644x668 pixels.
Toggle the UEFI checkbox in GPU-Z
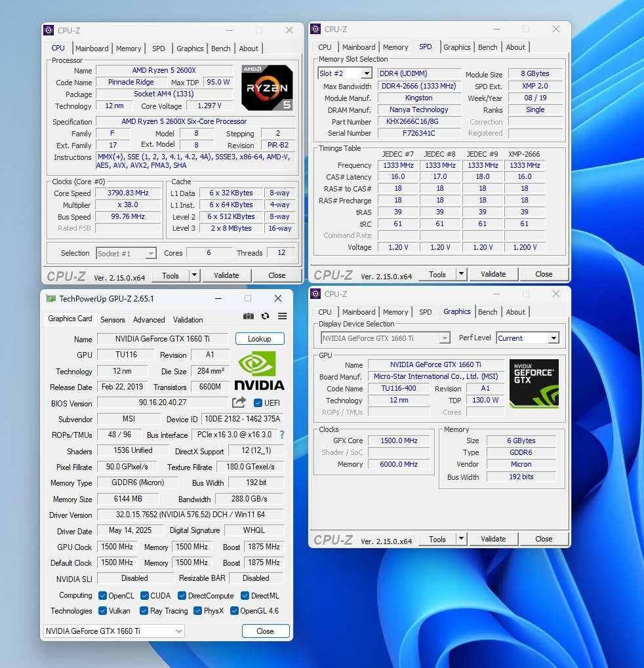coord(258,403)
